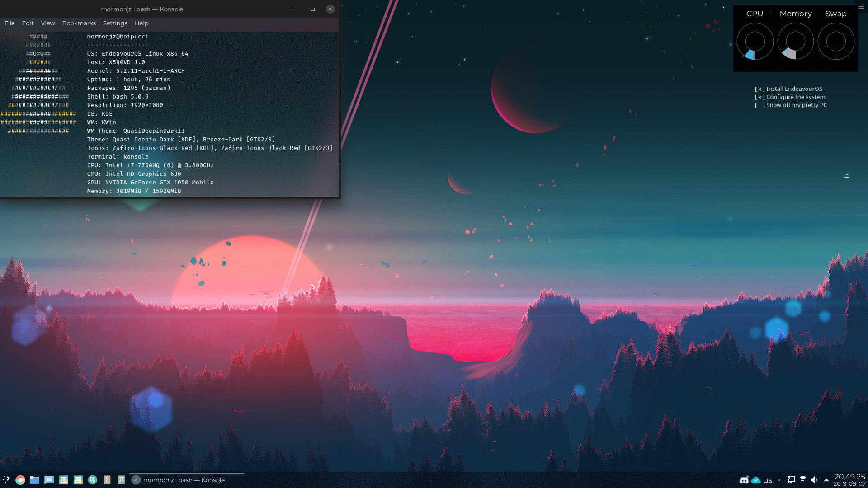Launch PyCharm from the taskbar
Image resolution: width=868 pixels, height=488 pixels.
78,480
